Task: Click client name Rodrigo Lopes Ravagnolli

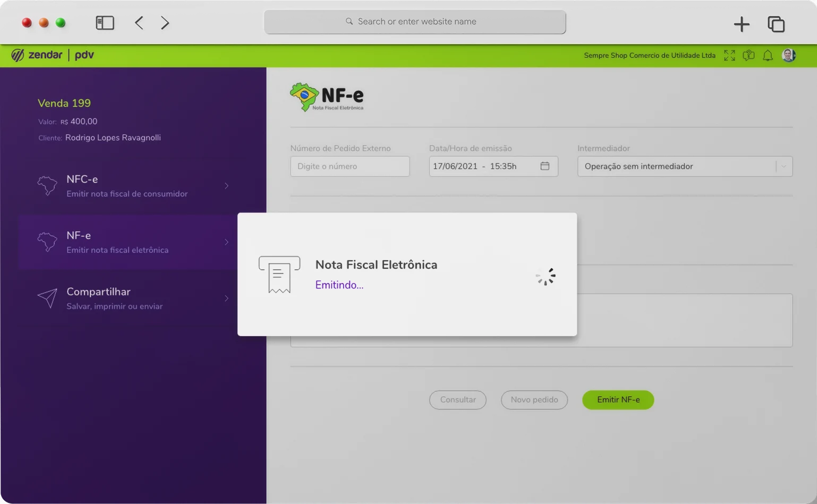Action: tap(113, 138)
